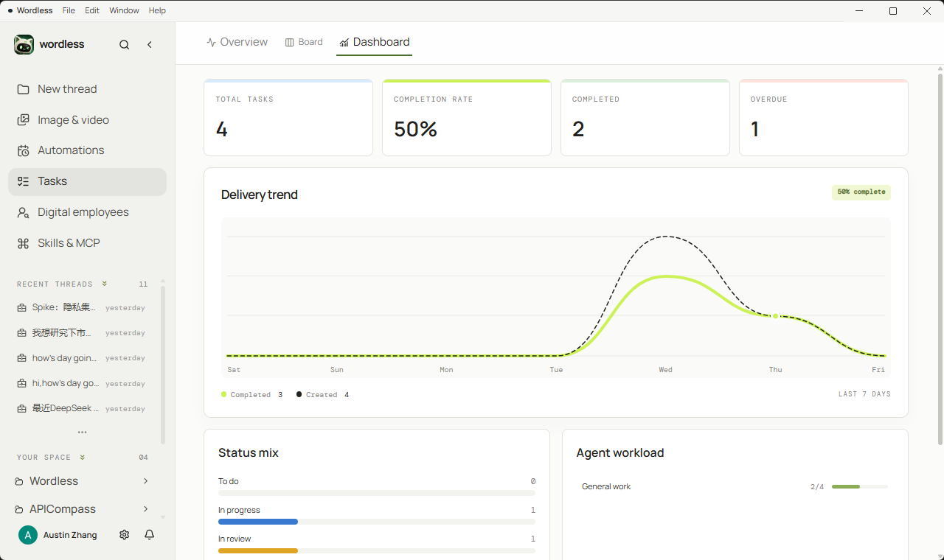Show more threads via ellipsis
Image resolution: width=944 pixels, height=560 pixels.
[83, 433]
